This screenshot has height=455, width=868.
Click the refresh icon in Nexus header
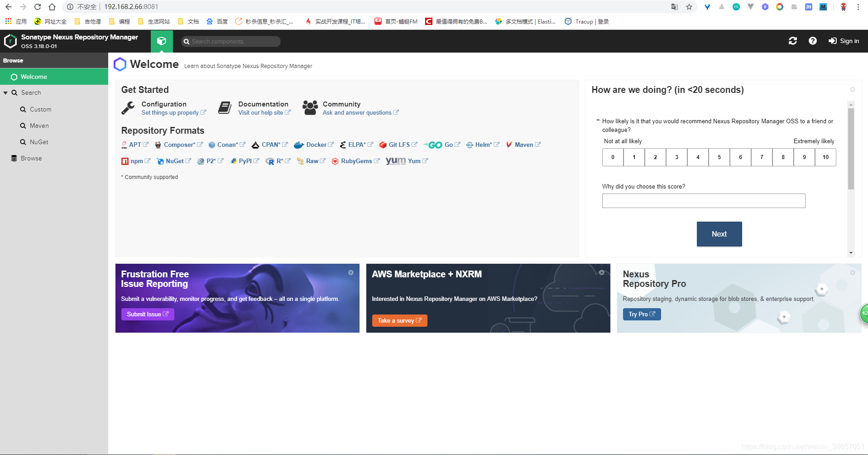(x=793, y=41)
